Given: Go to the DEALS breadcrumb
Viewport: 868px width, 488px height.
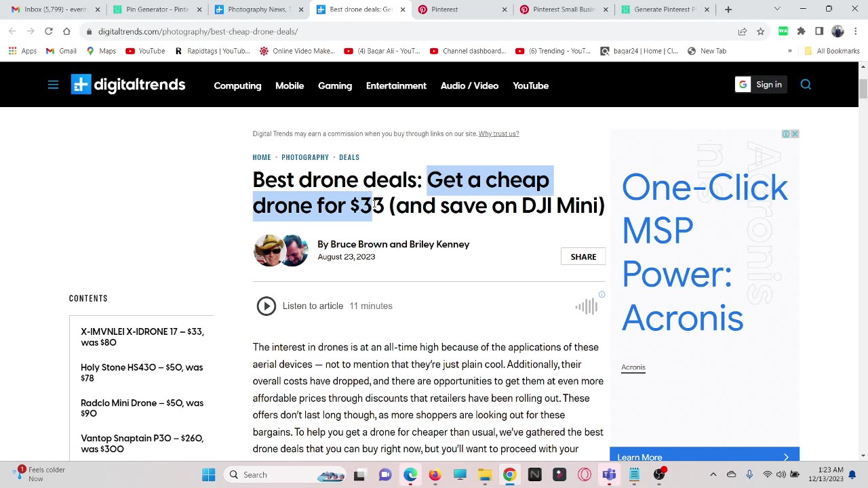Looking at the screenshot, I should click(349, 157).
